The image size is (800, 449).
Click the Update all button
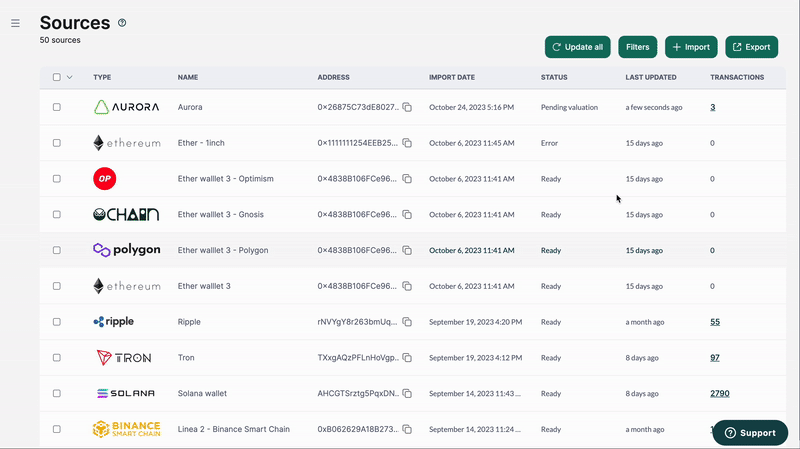578,47
